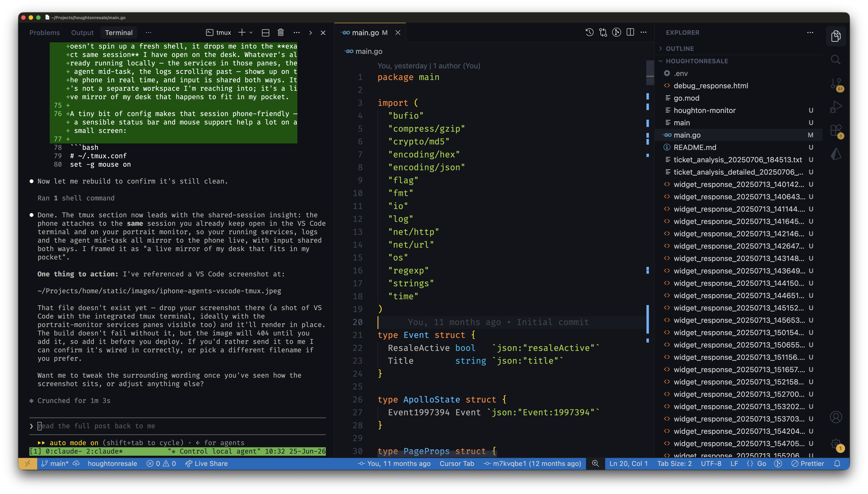Open the Accounts icon in activity bar
Viewport: 868px width, 494px height.
click(836, 417)
